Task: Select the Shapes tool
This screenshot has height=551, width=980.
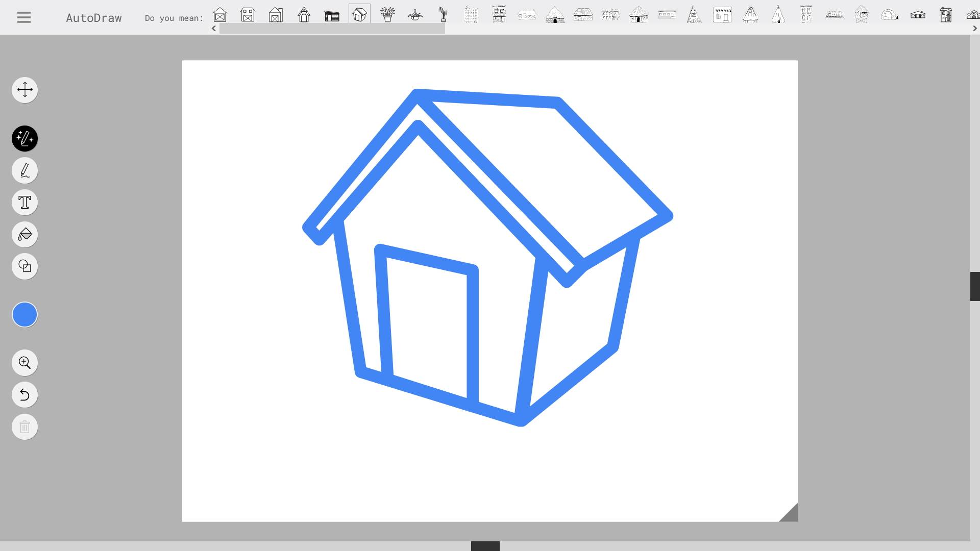Action: pyautogui.click(x=24, y=266)
